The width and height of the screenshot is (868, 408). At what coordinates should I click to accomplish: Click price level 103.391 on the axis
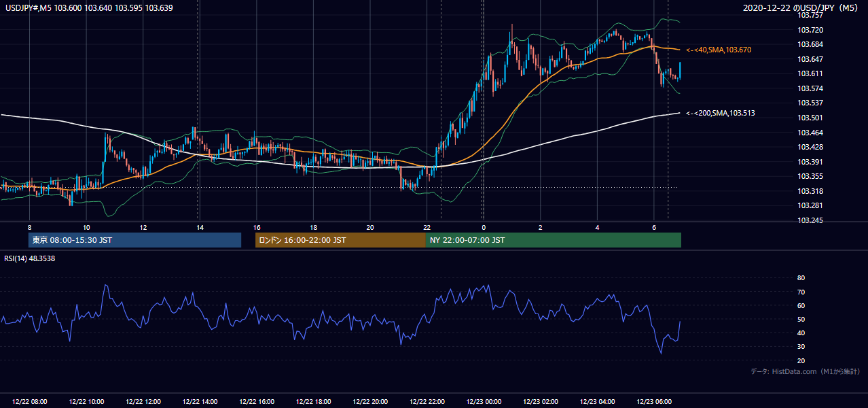pos(810,162)
